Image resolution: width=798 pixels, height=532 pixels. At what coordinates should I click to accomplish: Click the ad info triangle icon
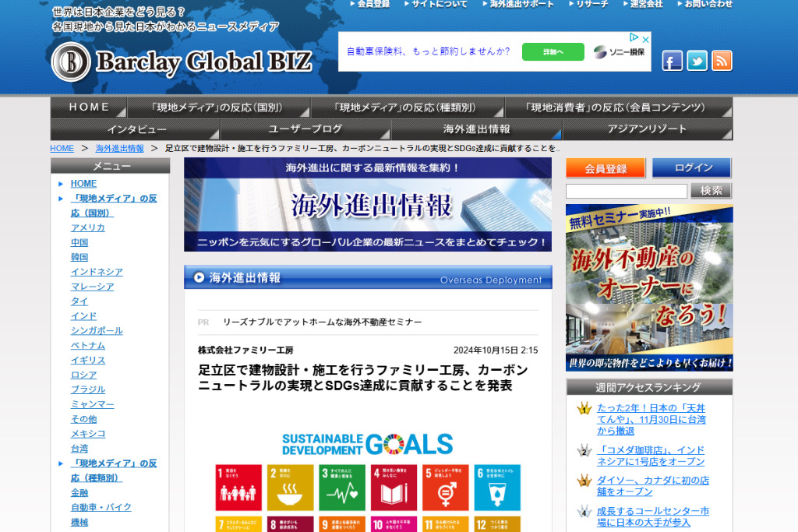(x=634, y=37)
